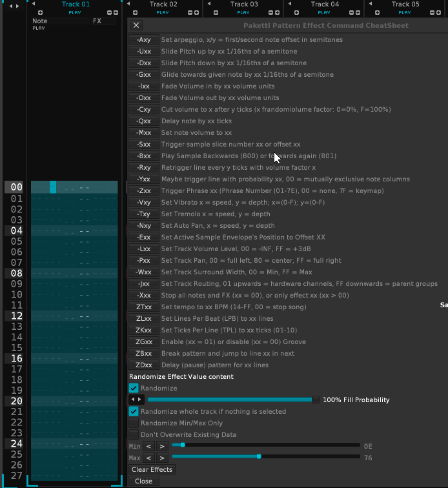
Task: Insert the -Vxy vibrato command
Action: (x=144, y=202)
